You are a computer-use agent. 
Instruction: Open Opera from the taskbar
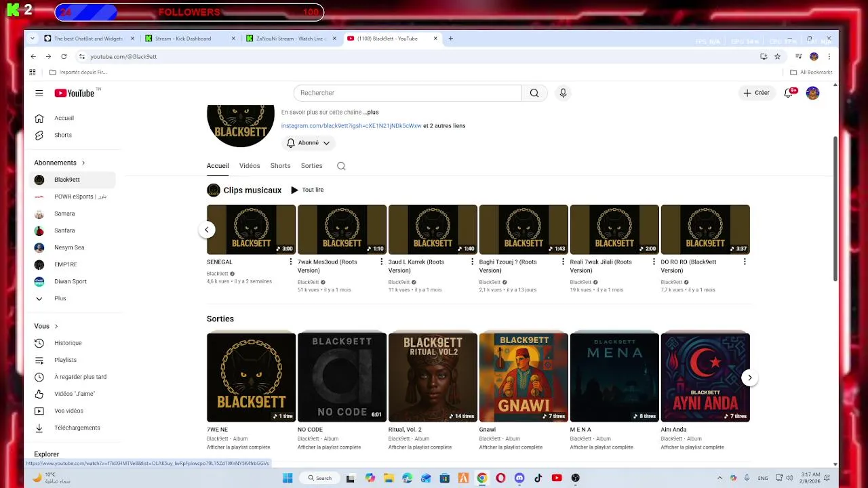point(500,478)
